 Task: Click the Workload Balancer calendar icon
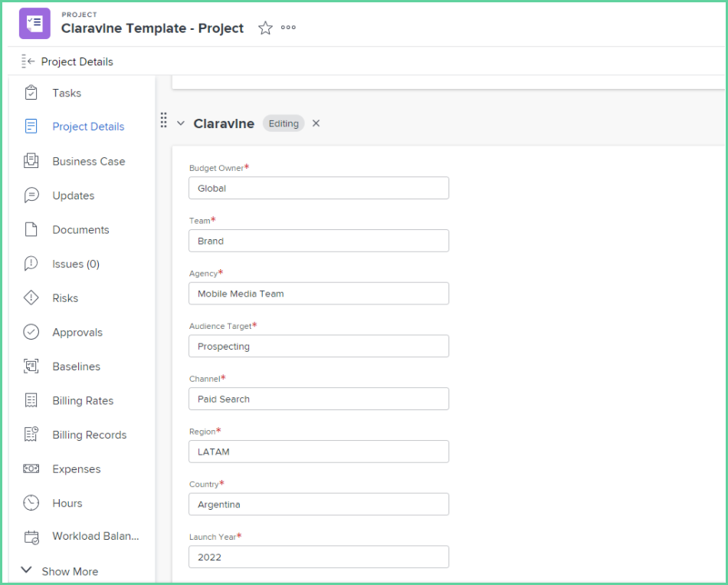(31, 537)
